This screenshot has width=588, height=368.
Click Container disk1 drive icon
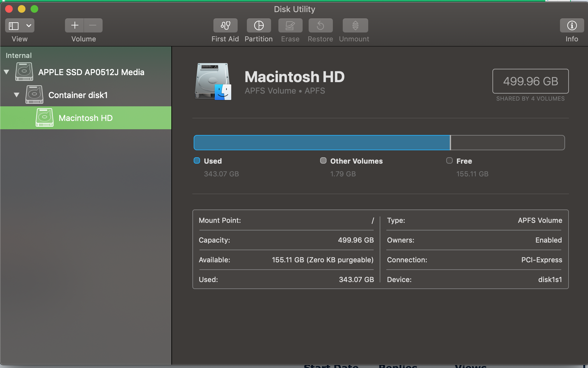(x=34, y=95)
